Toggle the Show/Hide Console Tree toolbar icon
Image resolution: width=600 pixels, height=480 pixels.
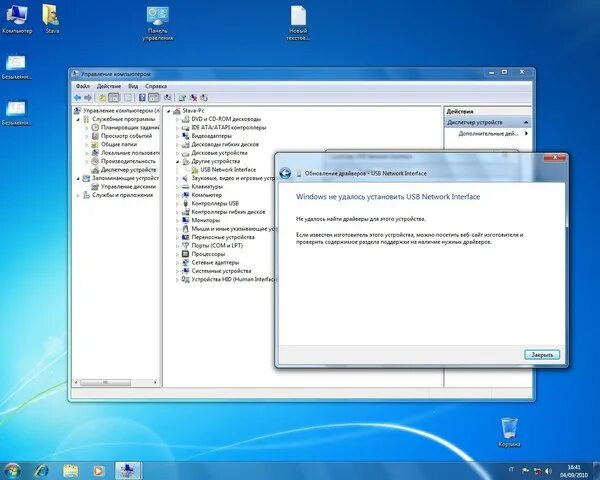[114, 98]
